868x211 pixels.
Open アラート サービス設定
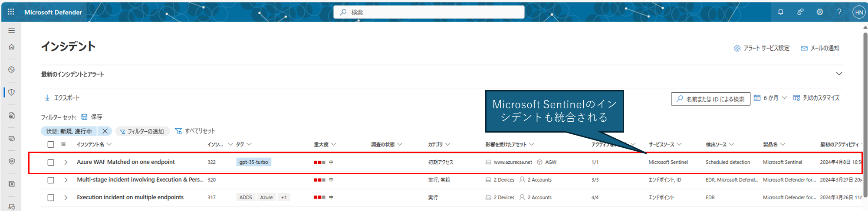762,48
